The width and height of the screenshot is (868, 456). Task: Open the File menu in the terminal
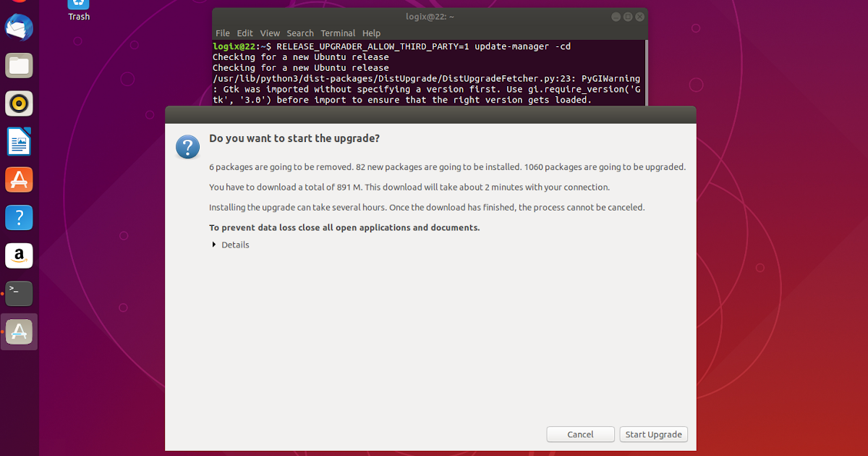click(223, 33)
